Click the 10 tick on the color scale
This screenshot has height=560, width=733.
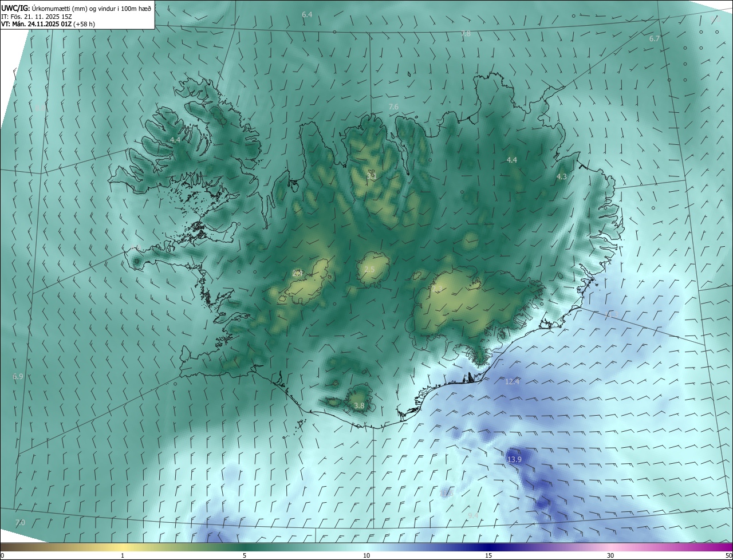point(366,555)
